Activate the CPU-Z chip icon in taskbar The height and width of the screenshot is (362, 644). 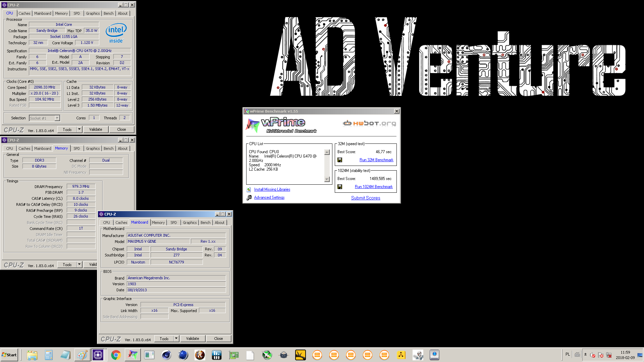[x=98, y=355]
